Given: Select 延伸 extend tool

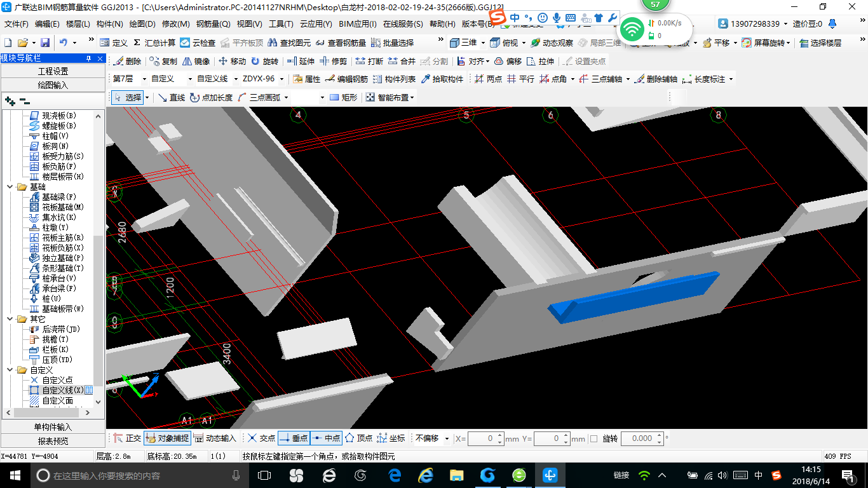Looking at the screenshot, I should [301, 61].
